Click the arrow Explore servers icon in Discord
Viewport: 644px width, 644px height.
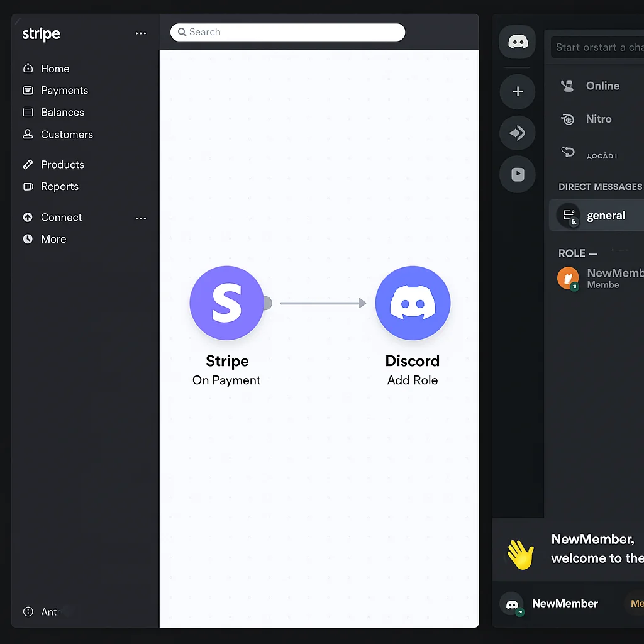pyautogui.click(x=518, y=133)
